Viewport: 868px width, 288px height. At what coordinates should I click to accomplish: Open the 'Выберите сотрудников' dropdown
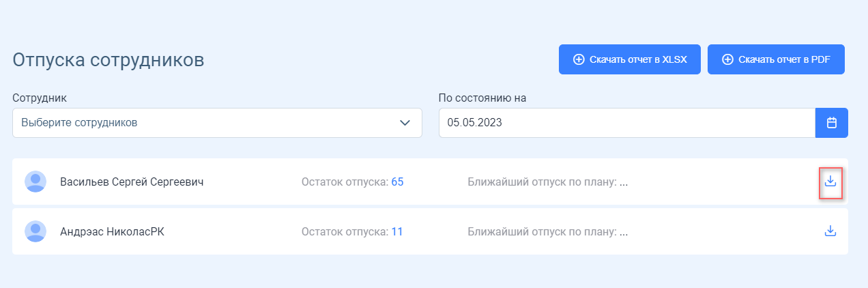pos(217,123)
